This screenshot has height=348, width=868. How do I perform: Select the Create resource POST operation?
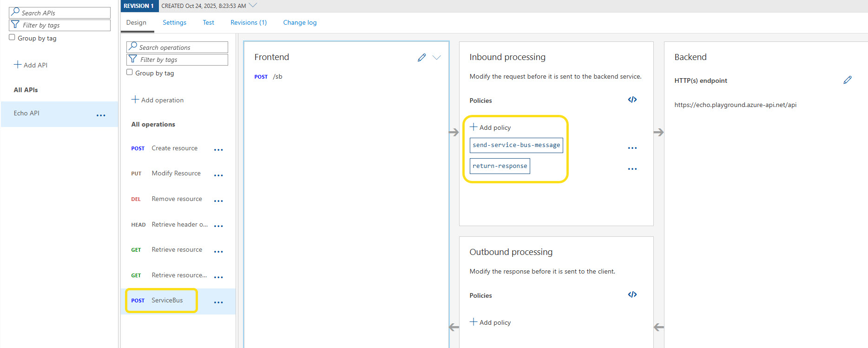[x=174, y=148]
